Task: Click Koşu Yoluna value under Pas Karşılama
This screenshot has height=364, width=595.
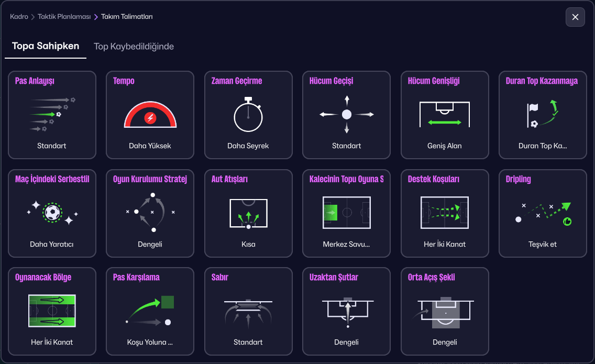Action: (150, 343)
